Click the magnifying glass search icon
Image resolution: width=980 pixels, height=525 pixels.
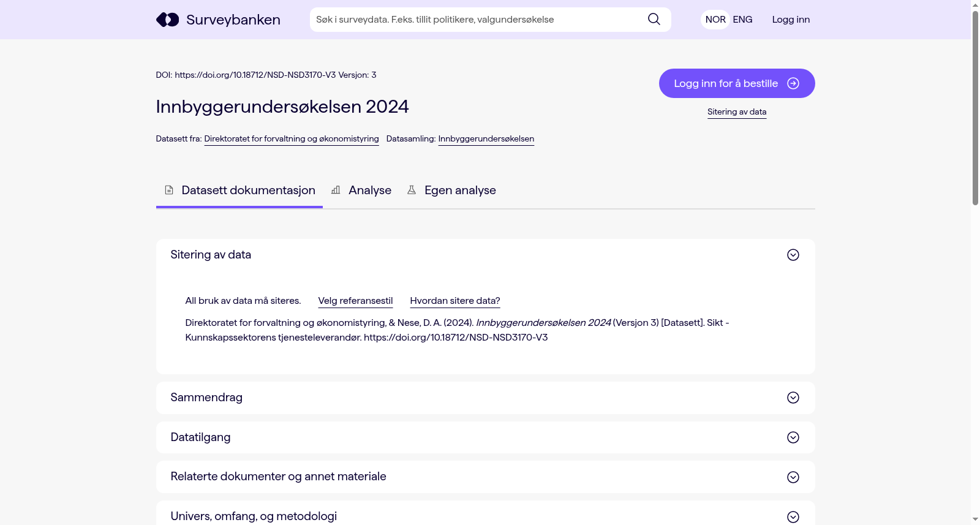[x=654, y=20]
